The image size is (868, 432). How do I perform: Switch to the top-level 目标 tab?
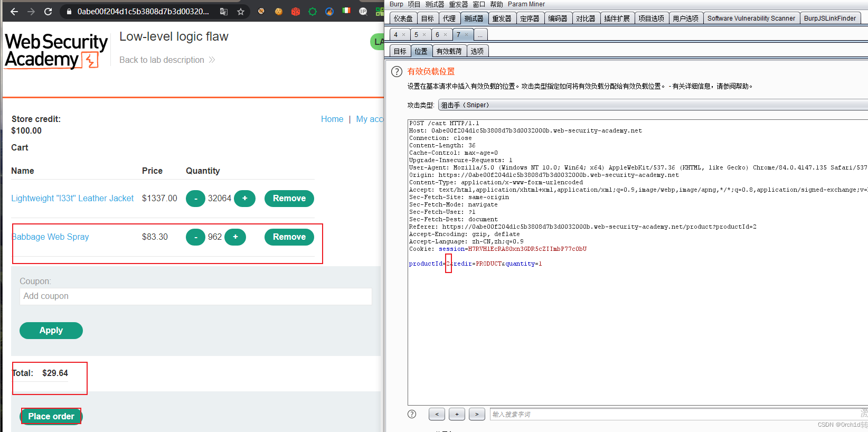click(428, 18)
